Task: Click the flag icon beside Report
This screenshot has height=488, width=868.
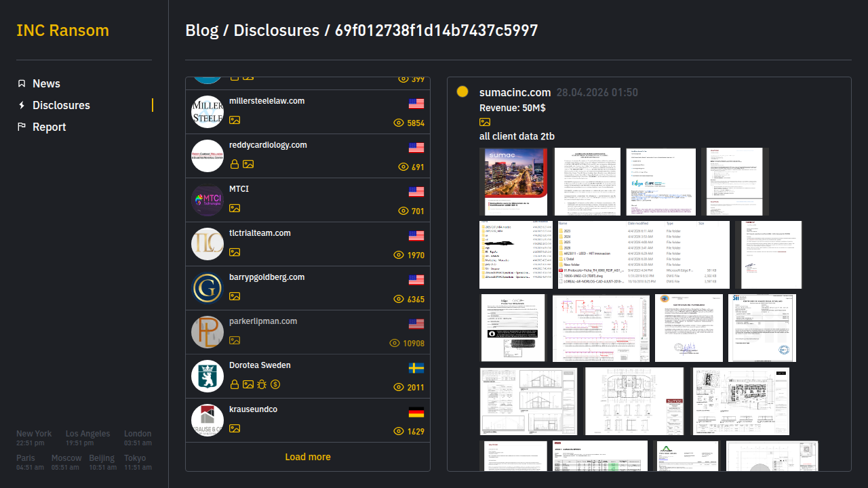Action: click(x=22, y=127)
